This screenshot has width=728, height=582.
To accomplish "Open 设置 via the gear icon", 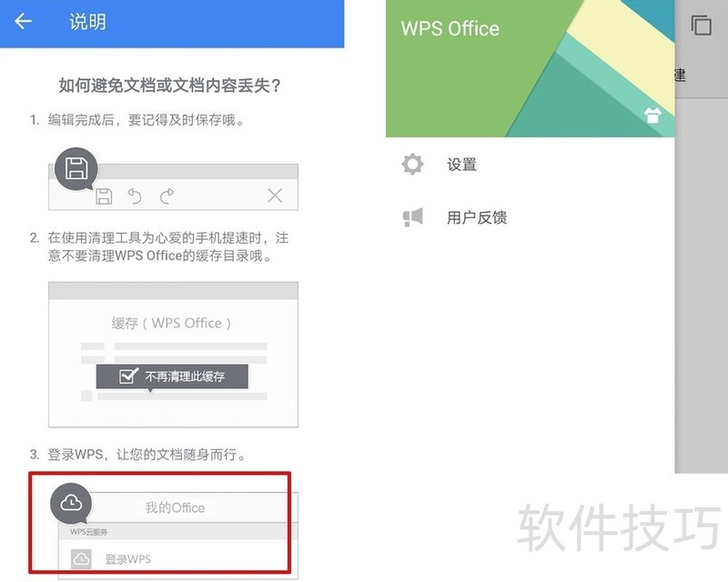I will [x=412, y=165].
